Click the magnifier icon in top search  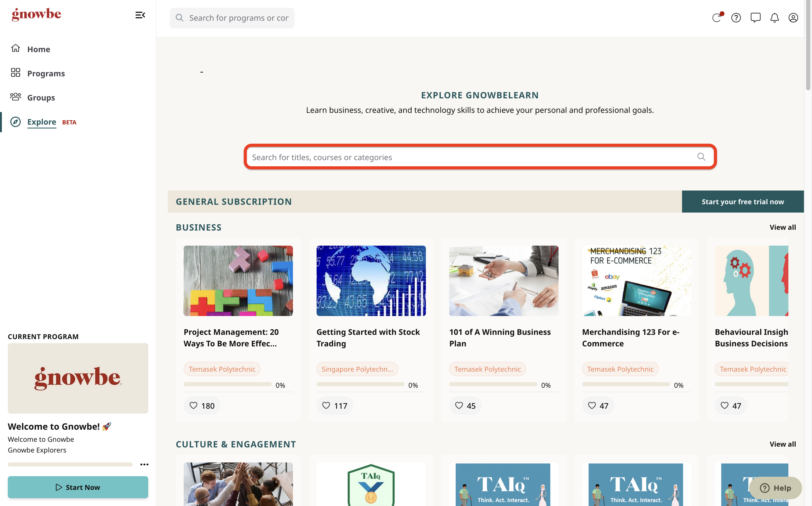point(180,18)
